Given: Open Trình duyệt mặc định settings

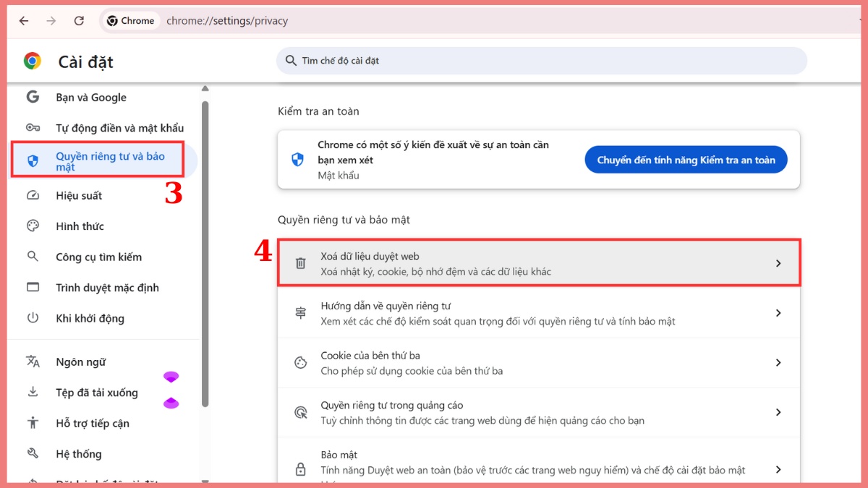Looking at the screenshot, I should pyautogui.click(x=107, y=288).
